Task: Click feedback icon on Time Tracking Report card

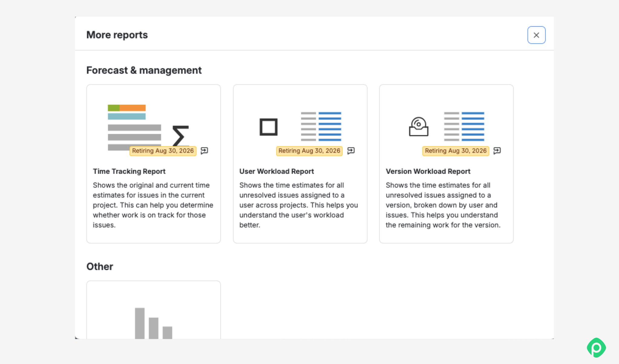Action: click(204, 150)
